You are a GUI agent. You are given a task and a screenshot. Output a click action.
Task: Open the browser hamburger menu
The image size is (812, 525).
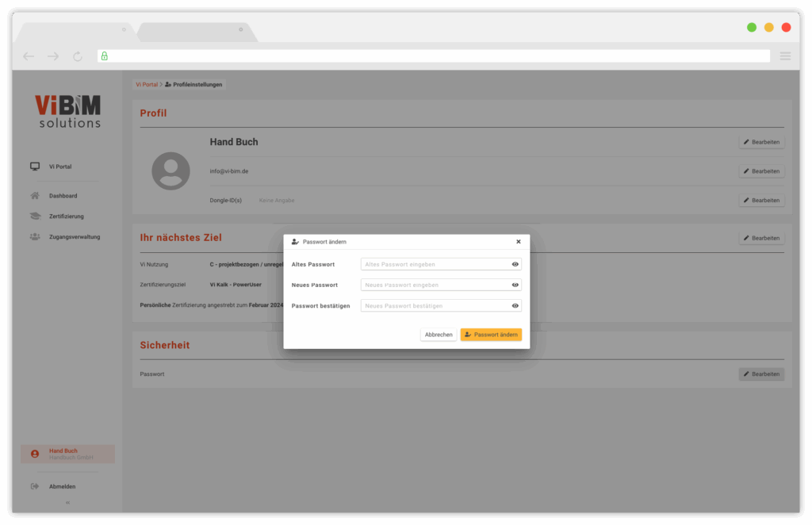point(785,56)
